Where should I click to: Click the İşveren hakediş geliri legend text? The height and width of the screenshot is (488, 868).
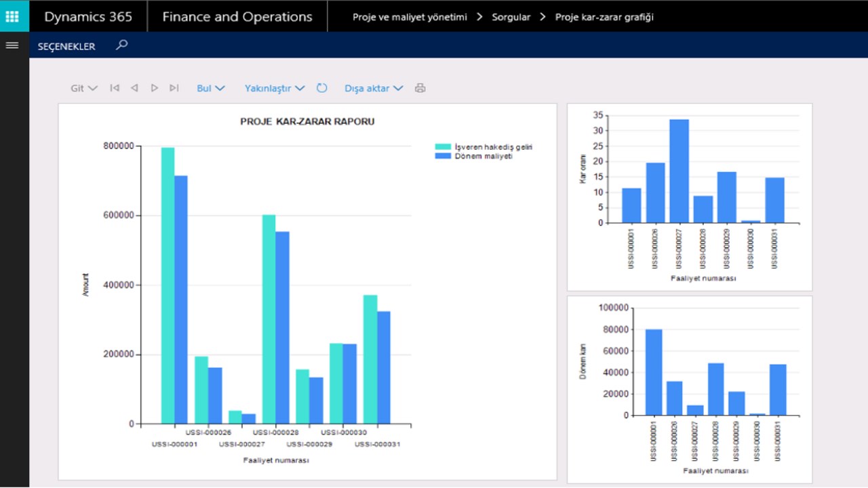click(x=494, y=146)
